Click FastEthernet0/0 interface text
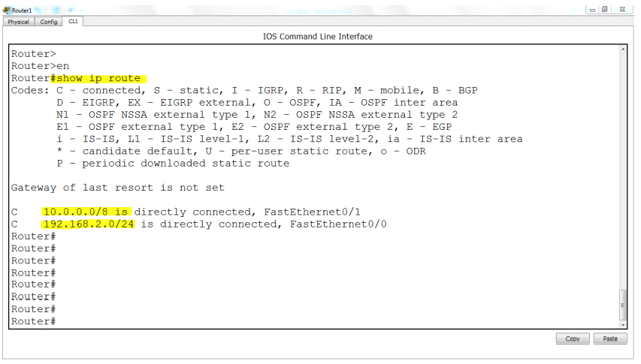Viewport: 641px width, 364px height. click(338, 224)
